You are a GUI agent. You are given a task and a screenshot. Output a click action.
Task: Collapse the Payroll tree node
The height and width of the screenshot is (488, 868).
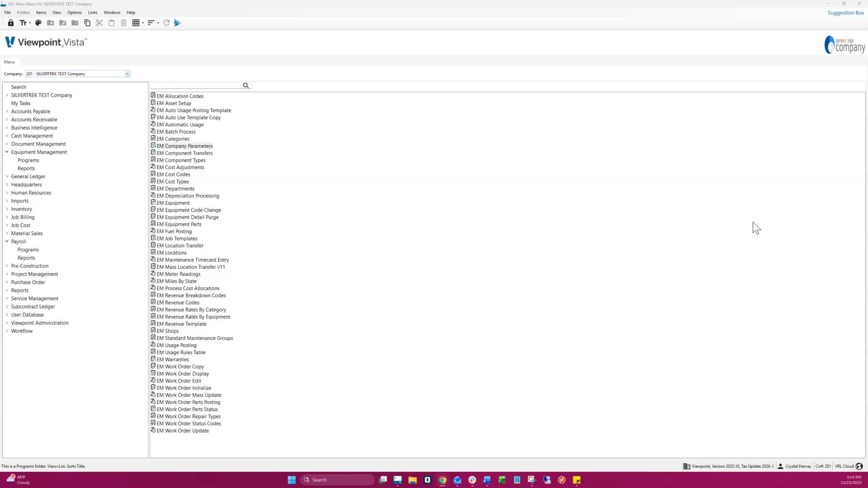pos(7,242)
